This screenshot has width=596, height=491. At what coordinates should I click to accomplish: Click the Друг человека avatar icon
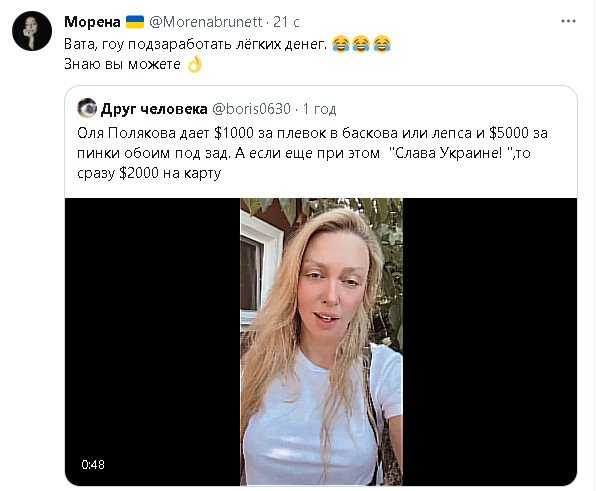point(87,108)
